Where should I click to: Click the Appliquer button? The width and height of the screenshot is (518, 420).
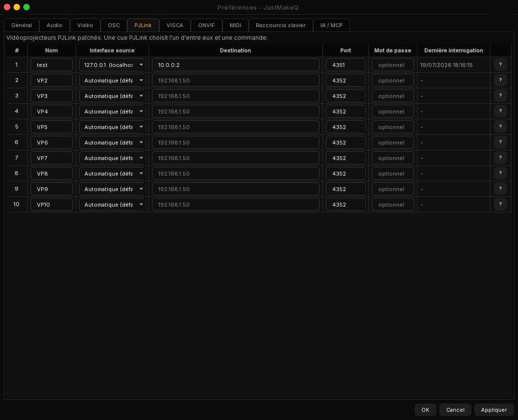point(494,409)
